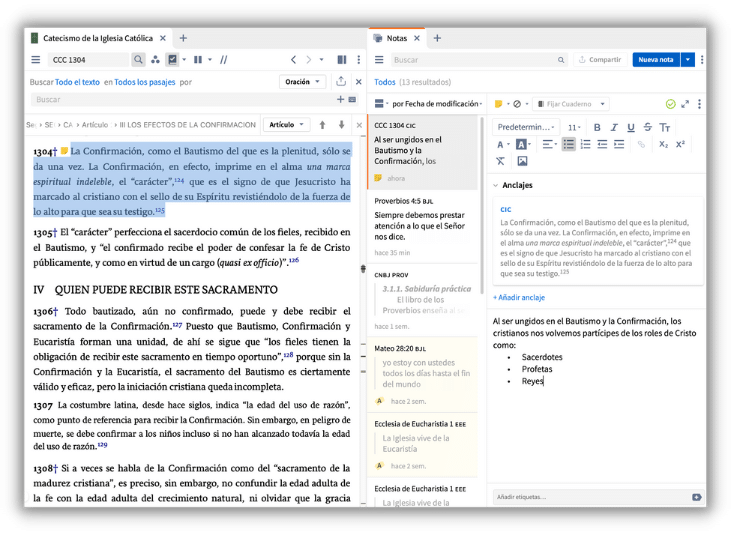Add a new tab beside the Catecismo tab

point(183,38)
